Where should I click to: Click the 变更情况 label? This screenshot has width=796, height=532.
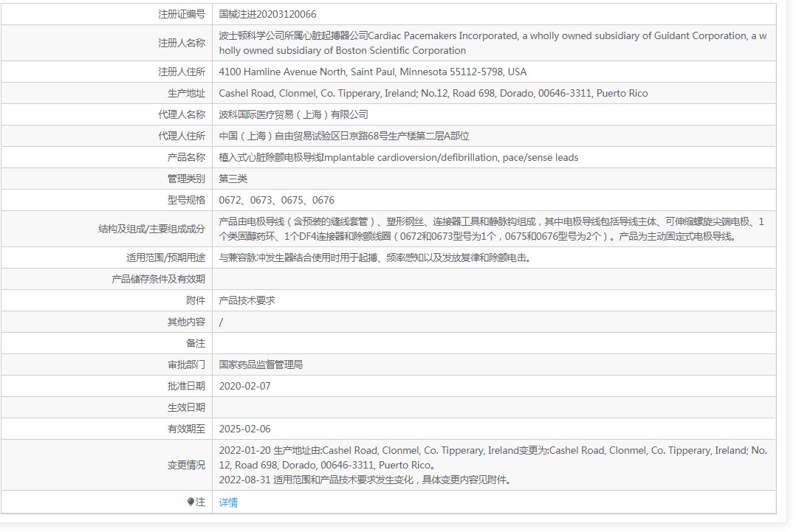pyautogui.click(x=186, y=465)
